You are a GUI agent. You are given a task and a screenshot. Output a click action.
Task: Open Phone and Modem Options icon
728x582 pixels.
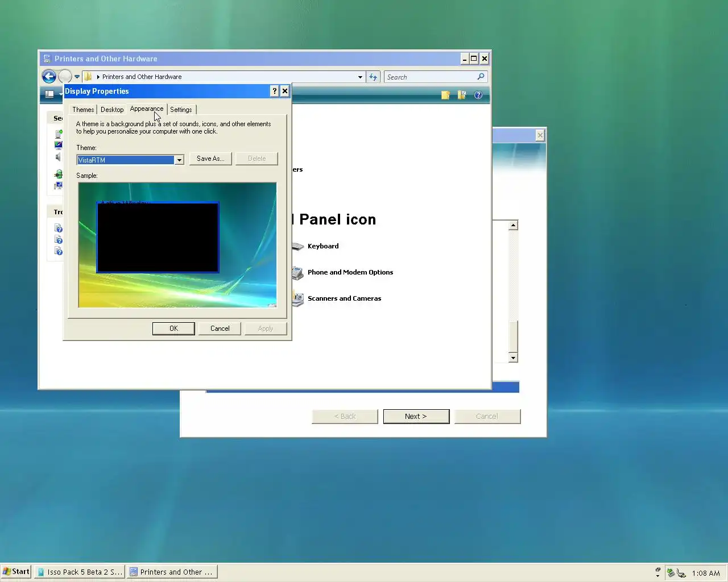tap(298, 273)
